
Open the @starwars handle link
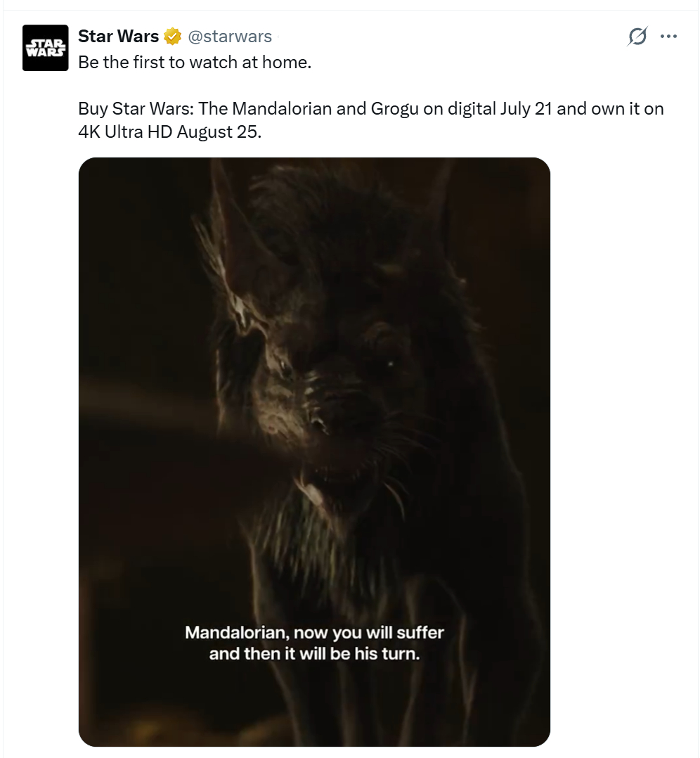click(x=230, y=37)
